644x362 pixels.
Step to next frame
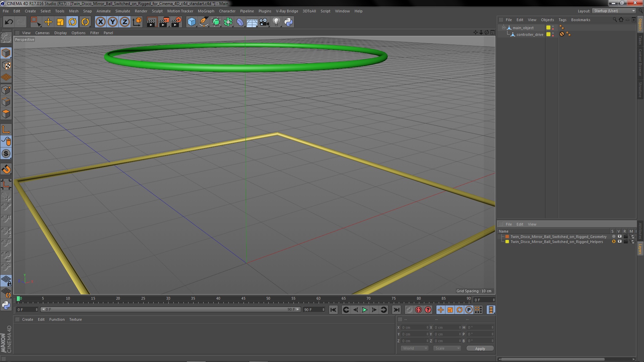pos(374,310)
